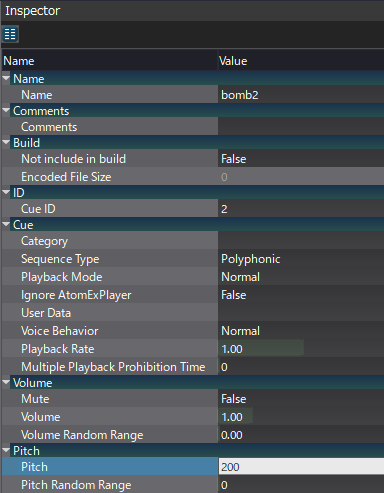Select the Playback Rate row label
This screenshot has width=384, height=493.
click(58, 349)
